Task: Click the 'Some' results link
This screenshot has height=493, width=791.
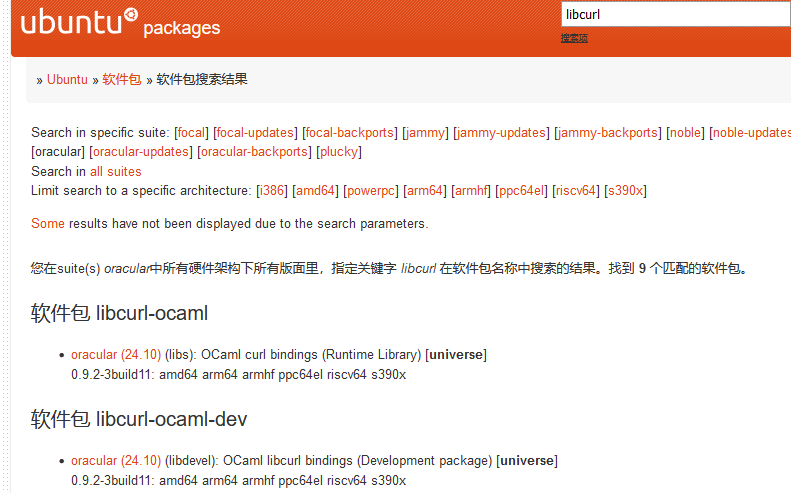Action: coord(48,224)
